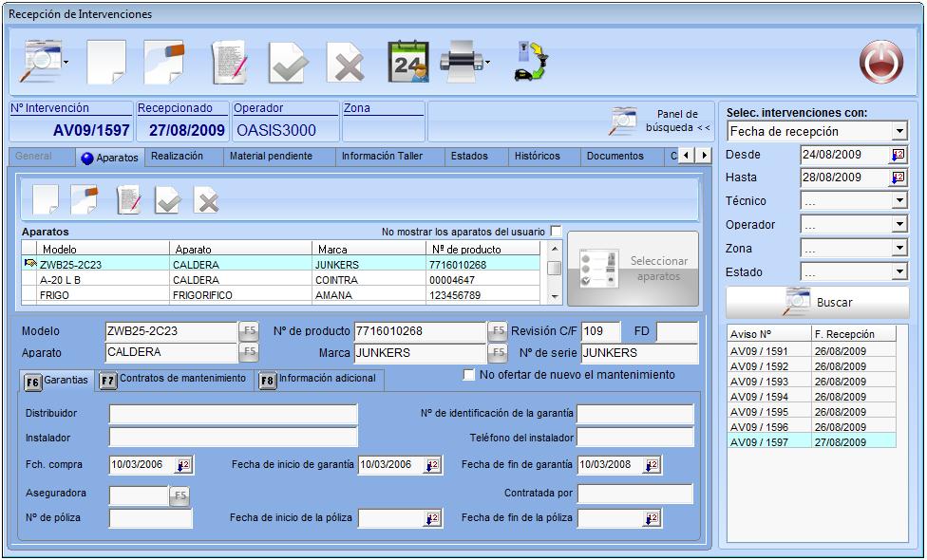Viewport: 927px width, 560px height.
Task: Open calendar picker for Desde date
Action: click(898, 156)
